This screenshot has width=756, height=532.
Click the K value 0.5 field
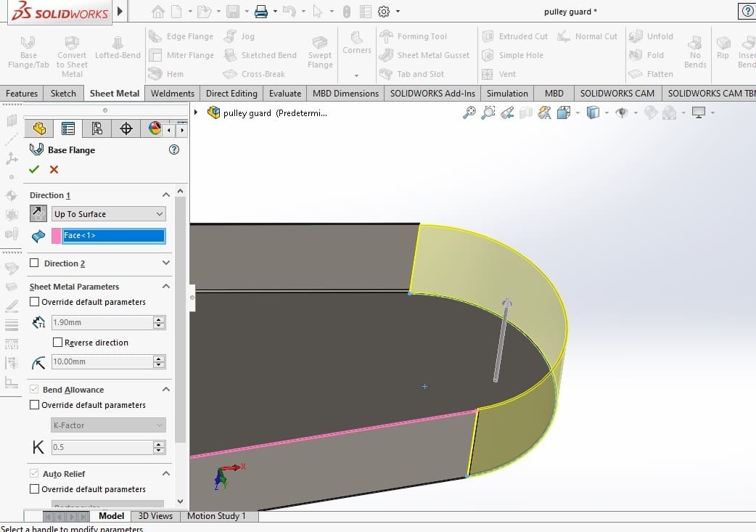(x=102, y=447)
